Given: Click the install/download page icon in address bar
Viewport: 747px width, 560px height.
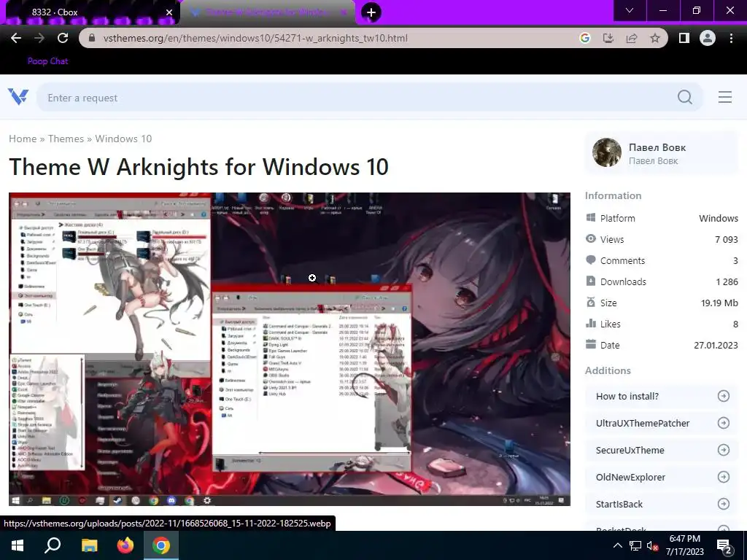Looking at the screenshot, I should pyautogui.click(x=608, y=38).
